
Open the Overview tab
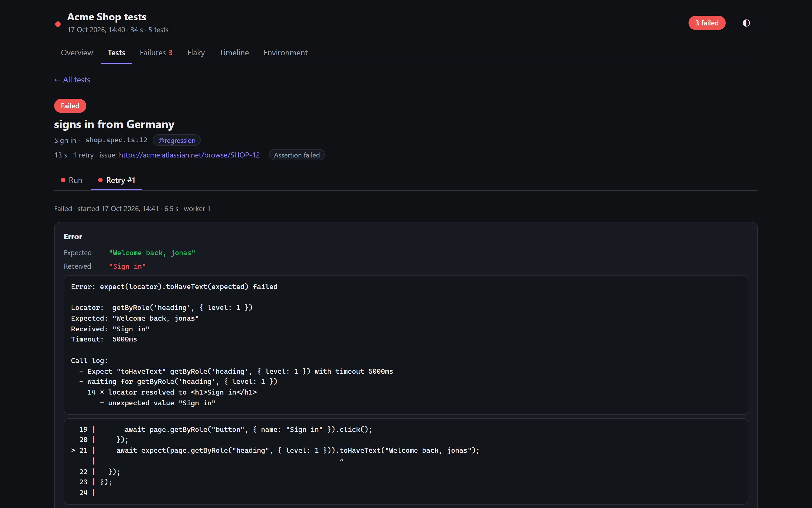pos(77,53)
